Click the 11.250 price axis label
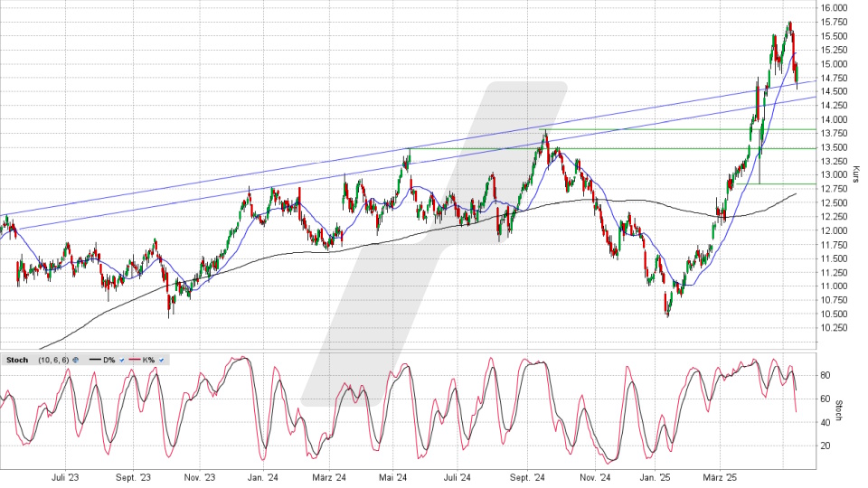The height and width of the screenshot is (488, 868). [x=834, y=272]
